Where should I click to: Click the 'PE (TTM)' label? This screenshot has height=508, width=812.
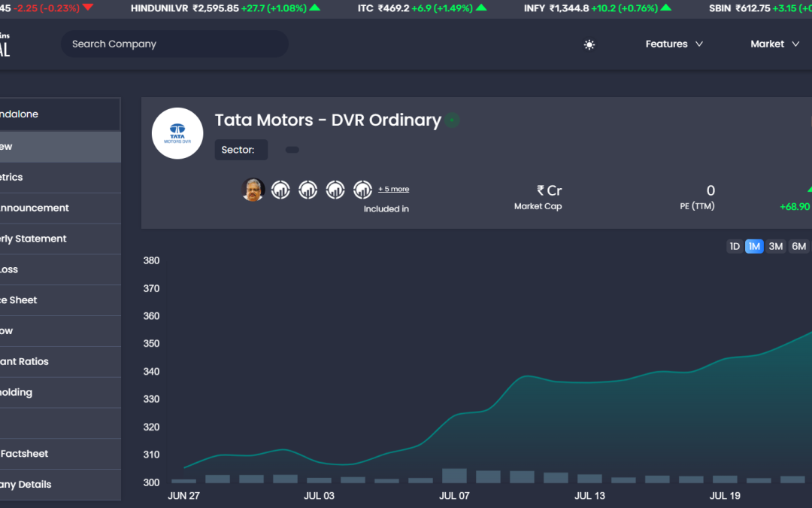(697, 206)
